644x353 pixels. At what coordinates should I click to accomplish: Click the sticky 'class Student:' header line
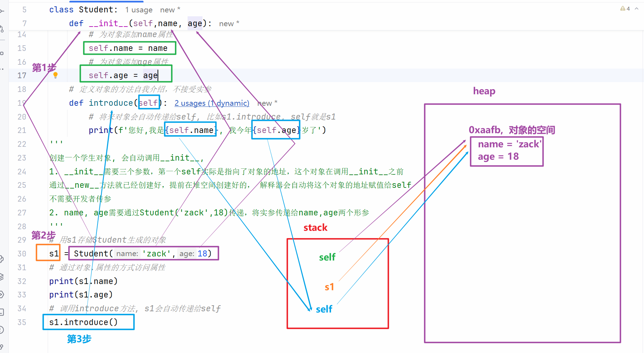(x=83, y=10)
